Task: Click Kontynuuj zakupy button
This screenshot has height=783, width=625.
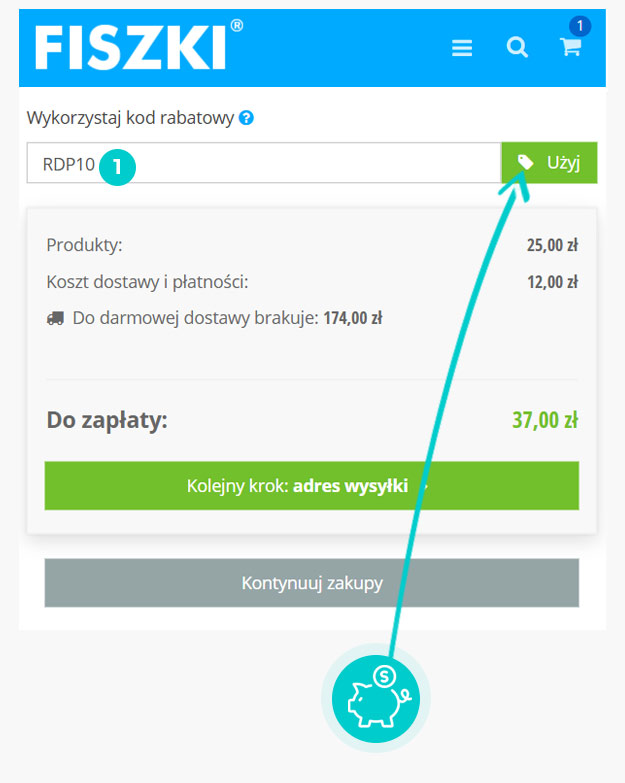Action: point(312,583)
